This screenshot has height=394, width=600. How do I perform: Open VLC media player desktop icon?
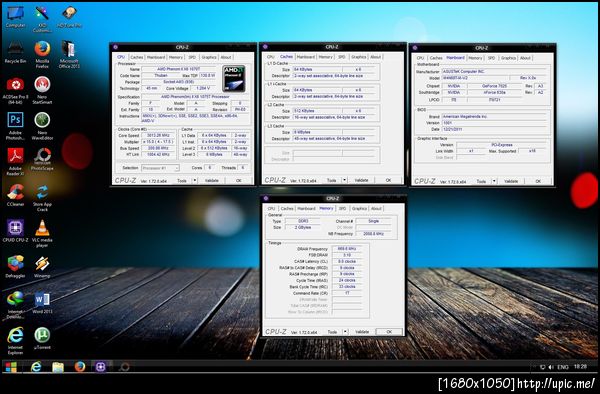(x=42, y=233)
